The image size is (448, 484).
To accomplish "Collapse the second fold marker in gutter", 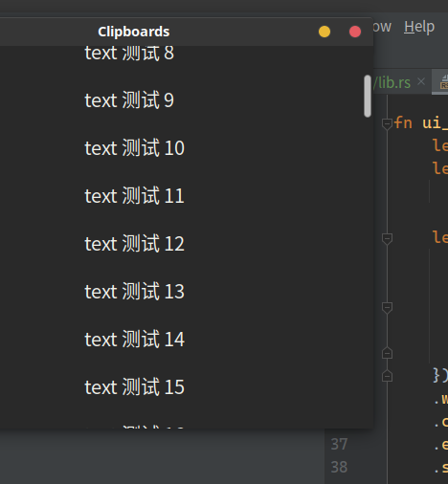I will click(x=387, y=238).
